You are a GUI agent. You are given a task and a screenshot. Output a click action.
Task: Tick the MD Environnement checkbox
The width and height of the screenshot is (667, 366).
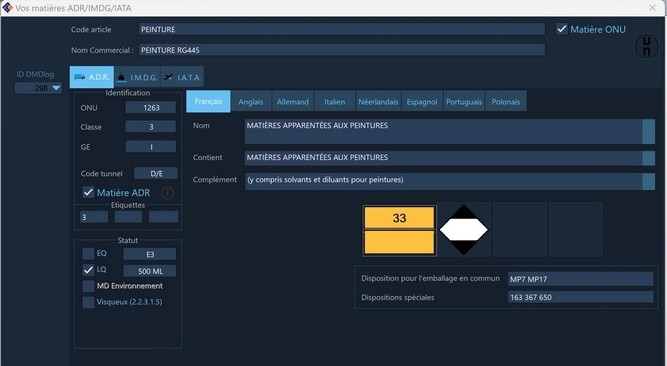click(88, 286)
